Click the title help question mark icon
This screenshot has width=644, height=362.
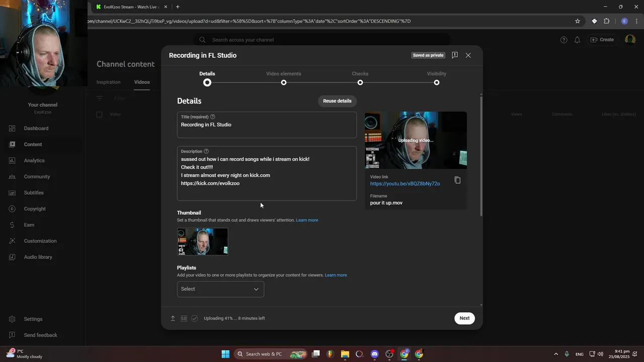coord(213,117)
